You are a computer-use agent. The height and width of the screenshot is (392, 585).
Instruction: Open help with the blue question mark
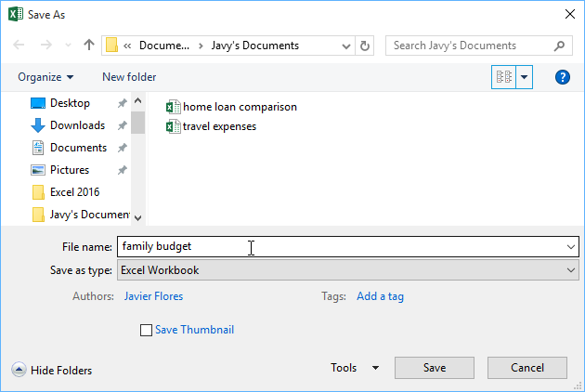click(562, 77)
